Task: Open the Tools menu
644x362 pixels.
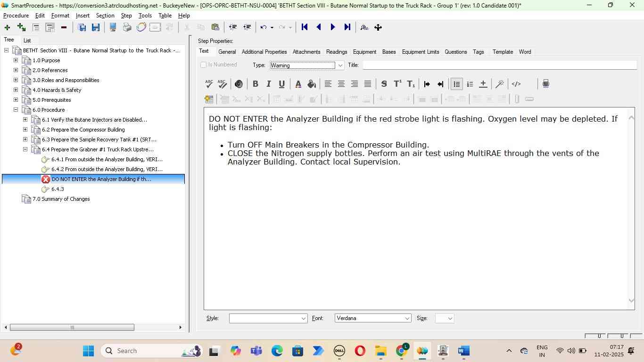Action: tap(145, 16)
